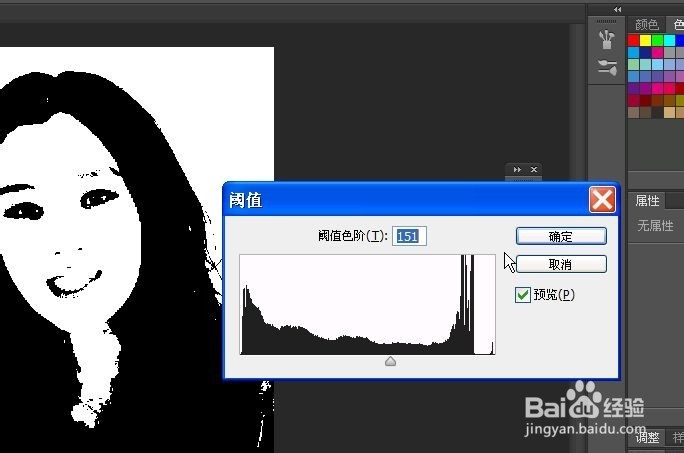
Task: Pick the red swatch in the top row
Action: tap(633, 41)
